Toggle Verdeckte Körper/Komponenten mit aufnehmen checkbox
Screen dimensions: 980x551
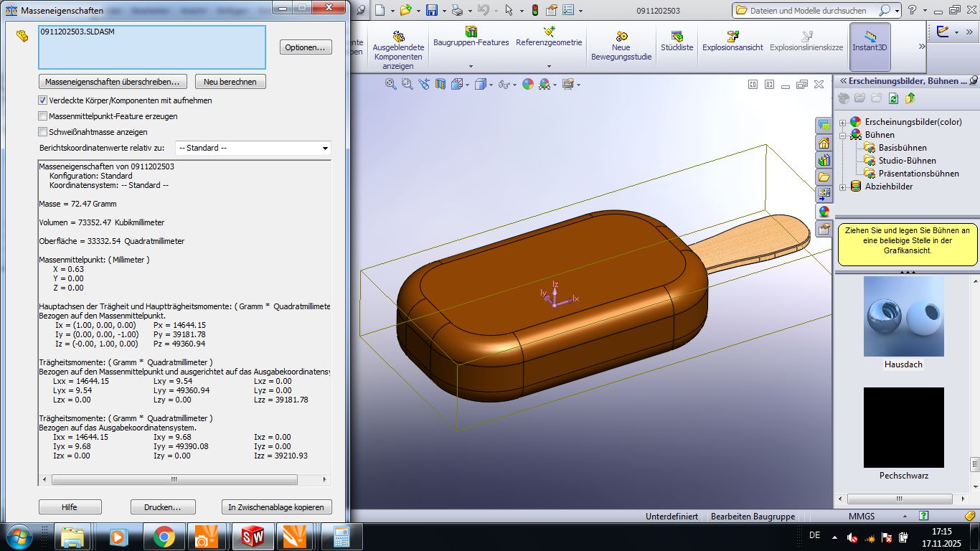(x=42, y=100)
